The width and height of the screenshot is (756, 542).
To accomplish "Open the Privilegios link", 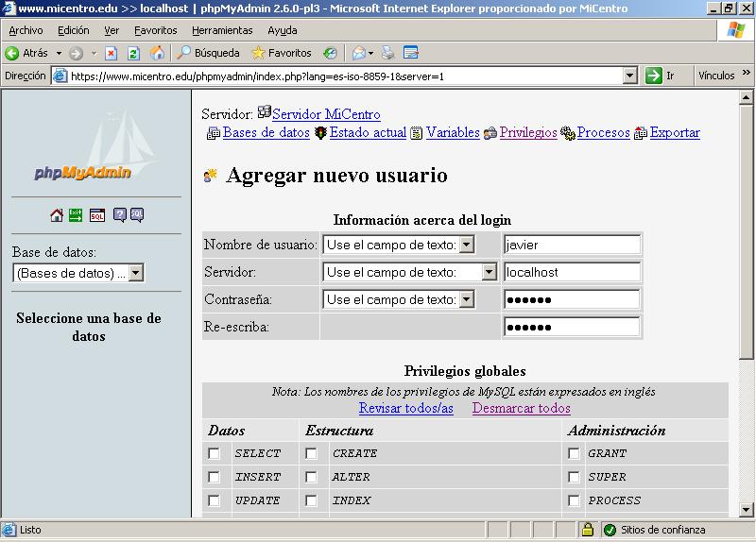I will point(528,132).
